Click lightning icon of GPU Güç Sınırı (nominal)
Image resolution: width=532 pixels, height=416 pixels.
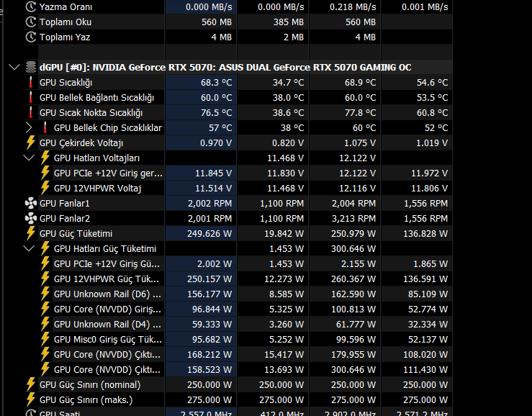click(x=31, y=384)
